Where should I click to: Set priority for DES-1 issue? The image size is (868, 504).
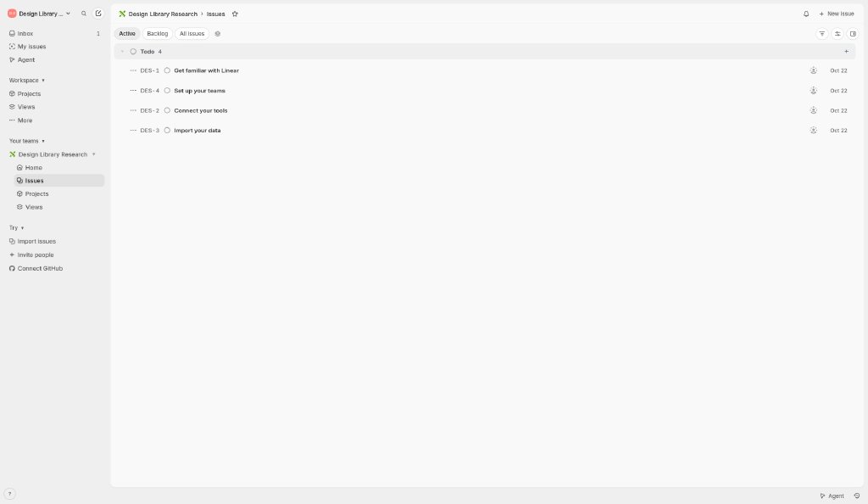(x=133, y=71)
